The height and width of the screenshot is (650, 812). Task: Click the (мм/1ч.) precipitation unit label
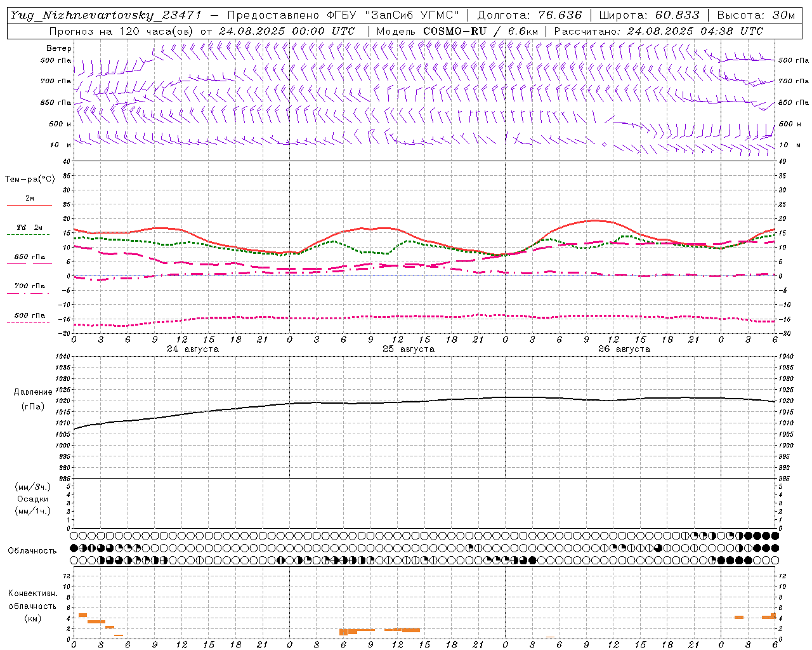pyautogui.click(x=32, y=511)
